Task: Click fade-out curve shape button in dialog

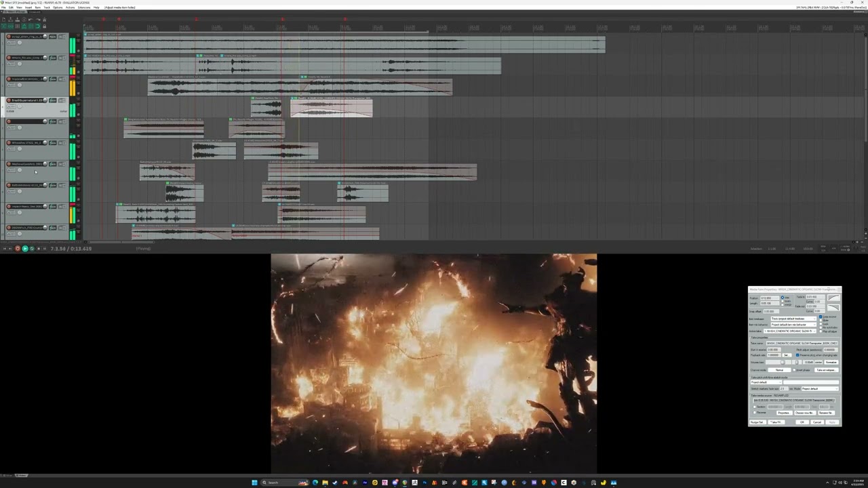Action: (x=834, y=308)
